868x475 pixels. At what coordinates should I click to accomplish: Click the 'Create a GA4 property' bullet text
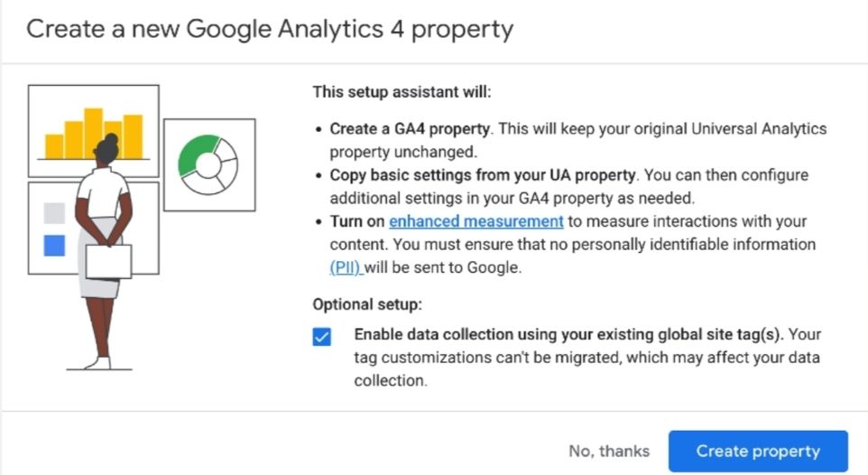coord(411,129)
